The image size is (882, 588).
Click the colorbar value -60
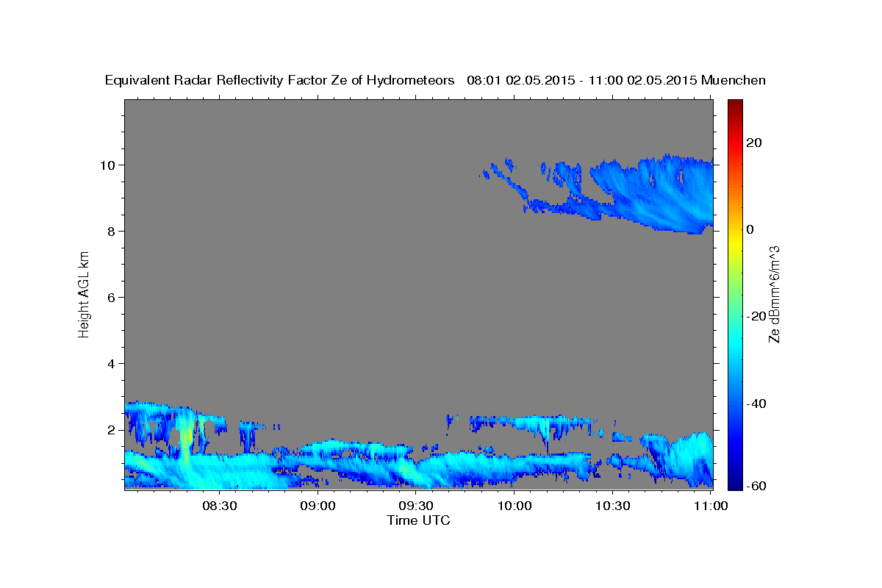(x=756, y=486)
